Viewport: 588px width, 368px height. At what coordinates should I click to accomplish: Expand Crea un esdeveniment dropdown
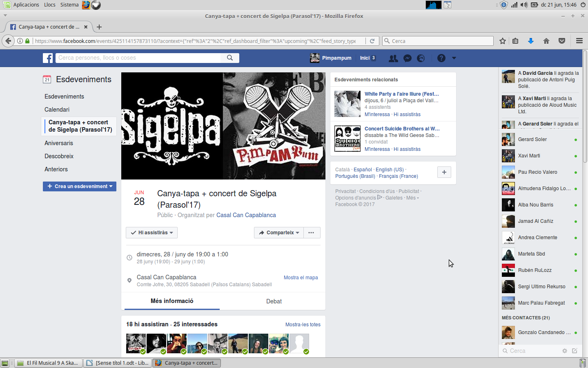[80, 186]
